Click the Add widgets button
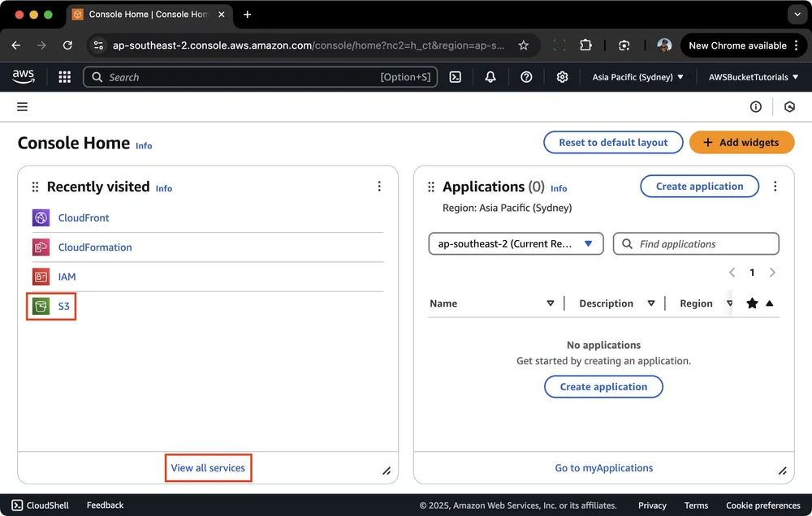 point(741,142)
